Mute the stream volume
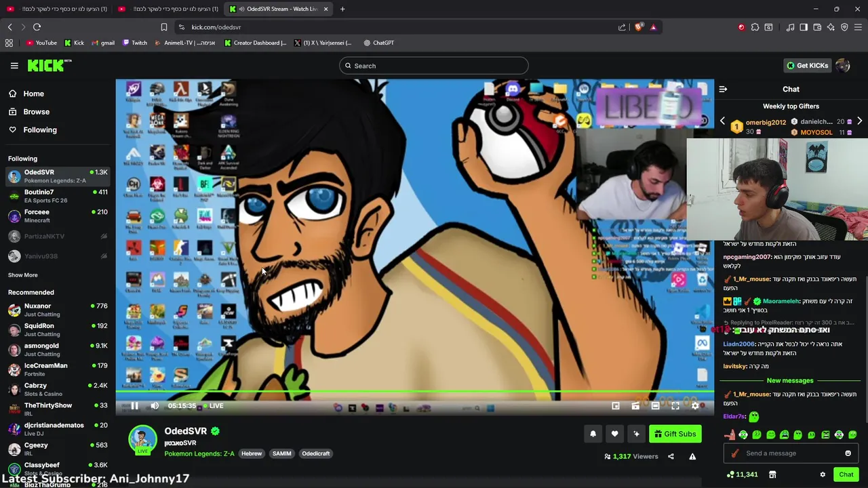868x488 pixels. point(155,406)
